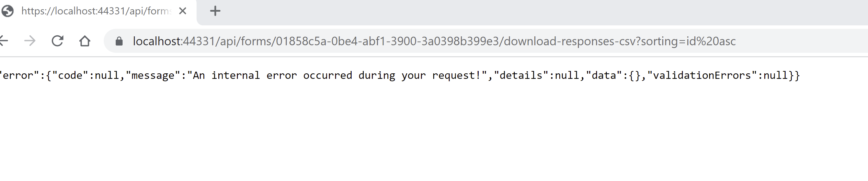Click the forward navigation arrow
The width and height of the screenshot is (868, 181).
[30, 41]
